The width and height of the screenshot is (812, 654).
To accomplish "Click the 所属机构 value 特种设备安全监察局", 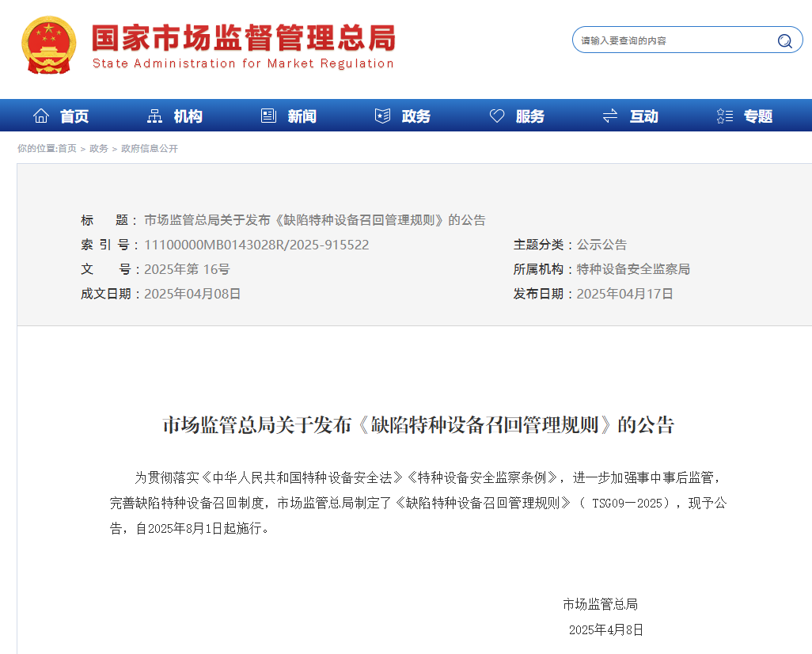I will coord(633,269).
